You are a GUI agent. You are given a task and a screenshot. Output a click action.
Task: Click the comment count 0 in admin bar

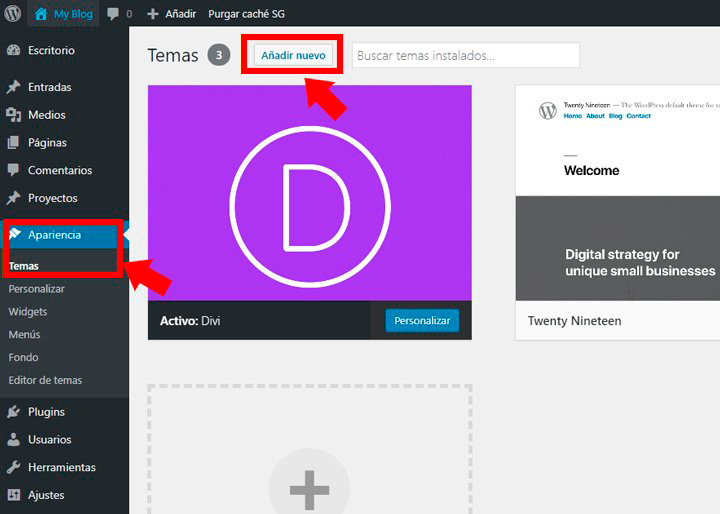pyautogui.click(x=129, y=14)
